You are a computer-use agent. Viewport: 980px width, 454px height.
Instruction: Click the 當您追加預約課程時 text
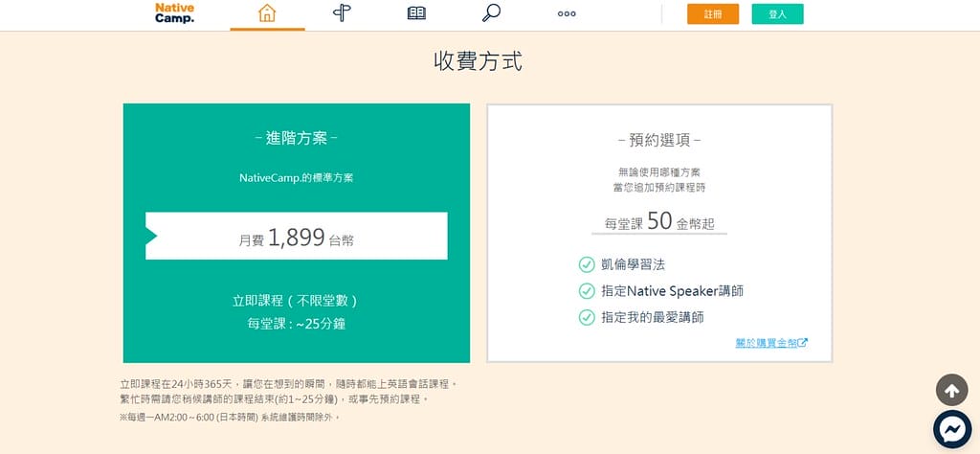pyautogui.click(x=659, y=187)
